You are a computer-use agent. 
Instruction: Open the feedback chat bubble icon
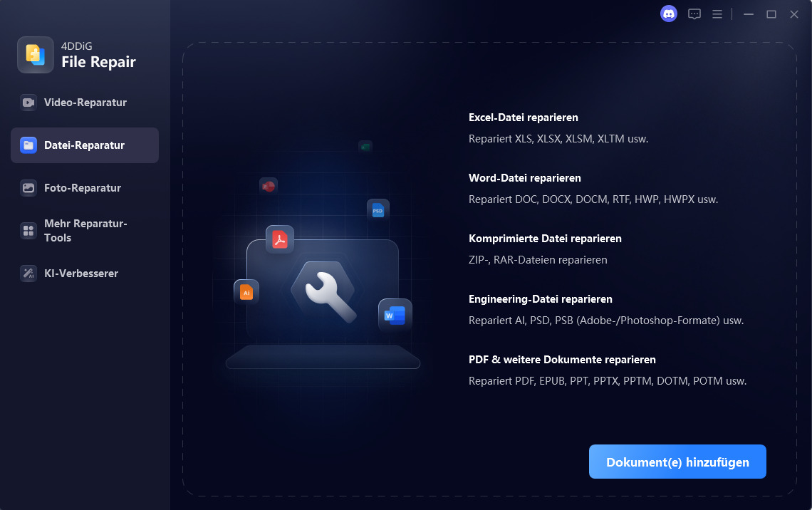(x=694, y=14)
